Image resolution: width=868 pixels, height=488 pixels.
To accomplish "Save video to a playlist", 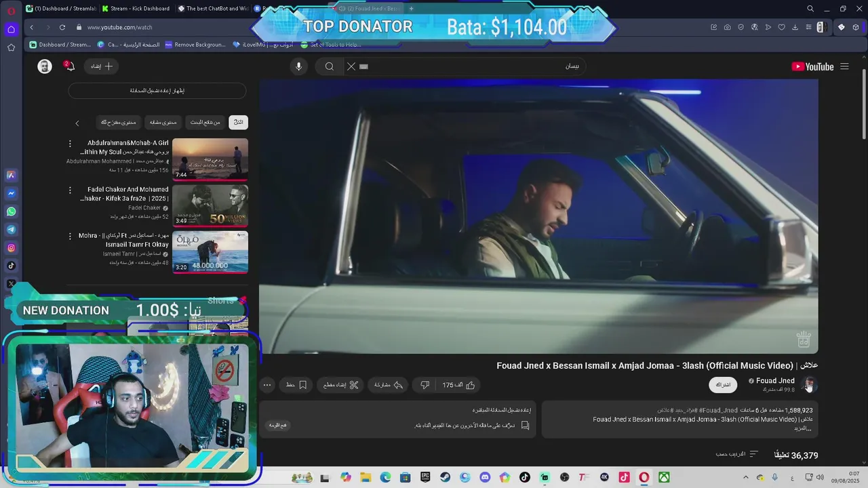I will pos(296,385).
